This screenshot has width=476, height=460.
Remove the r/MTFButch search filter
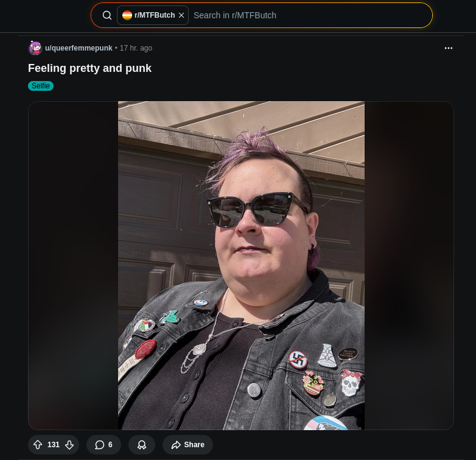click(x=181, y=15)
